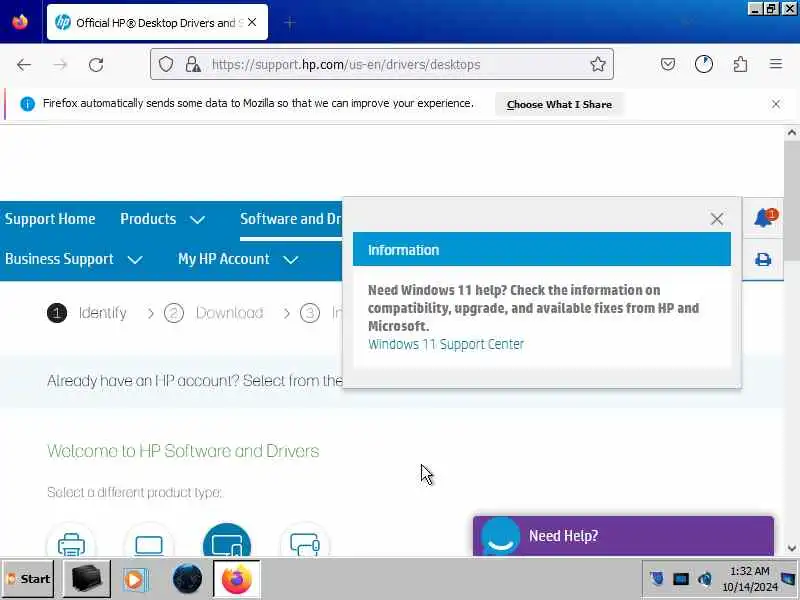Select the printer product type icon
The image size is (800, 600).
(x=71, y=542)
